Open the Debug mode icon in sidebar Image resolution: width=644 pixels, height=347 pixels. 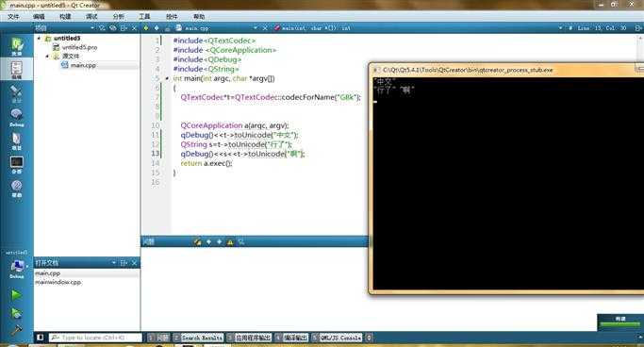click(x=16, y=117)
